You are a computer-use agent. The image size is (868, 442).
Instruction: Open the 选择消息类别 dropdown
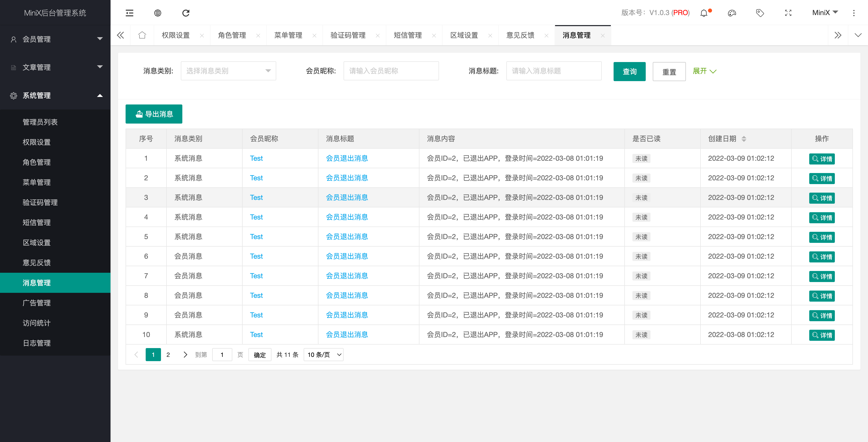[228, 71]
